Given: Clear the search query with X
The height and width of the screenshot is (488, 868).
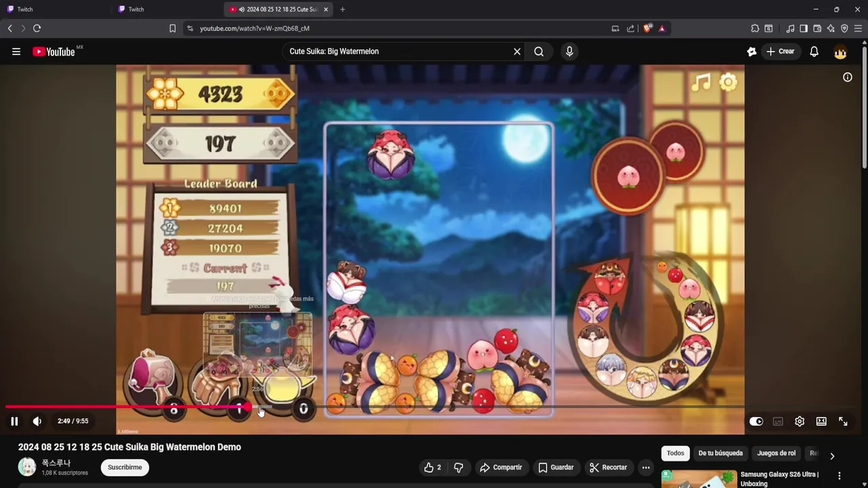Looking at the screenshot, I should point(517,52).
